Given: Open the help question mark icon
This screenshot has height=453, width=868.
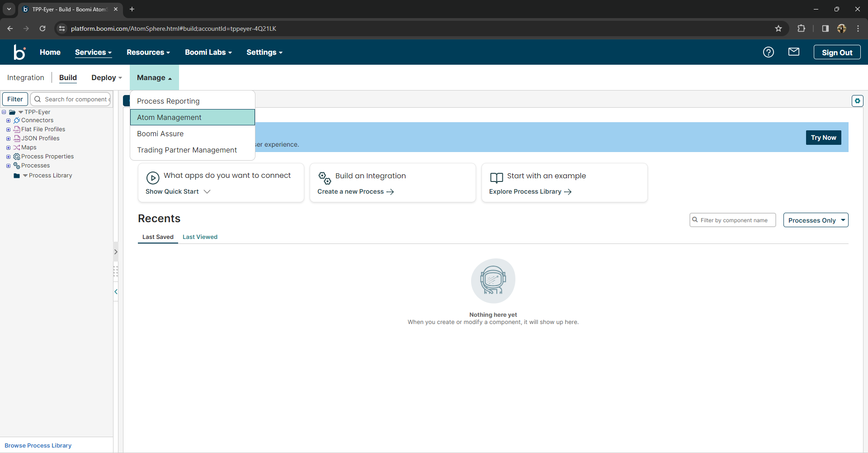Looking at the screenshot, I should [769, 52].
